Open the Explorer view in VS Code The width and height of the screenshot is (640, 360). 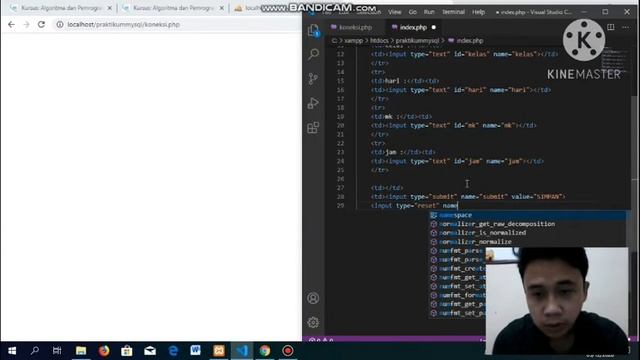coord(313,31)
